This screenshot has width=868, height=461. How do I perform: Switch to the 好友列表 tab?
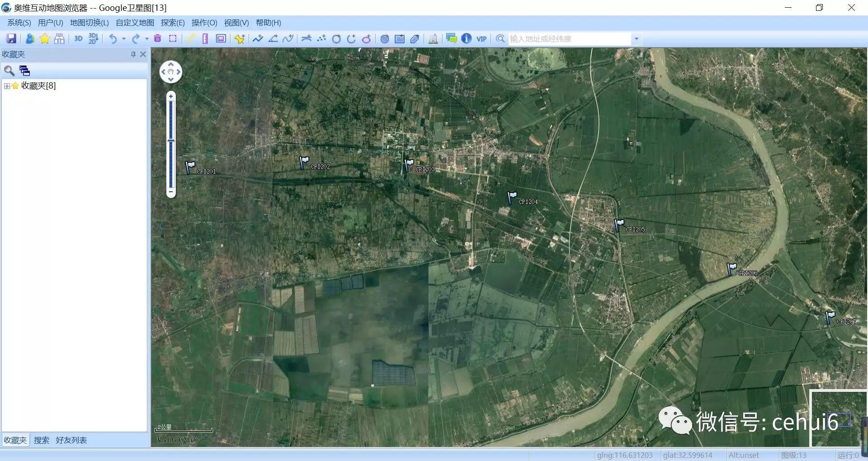(x=71, y=440)
